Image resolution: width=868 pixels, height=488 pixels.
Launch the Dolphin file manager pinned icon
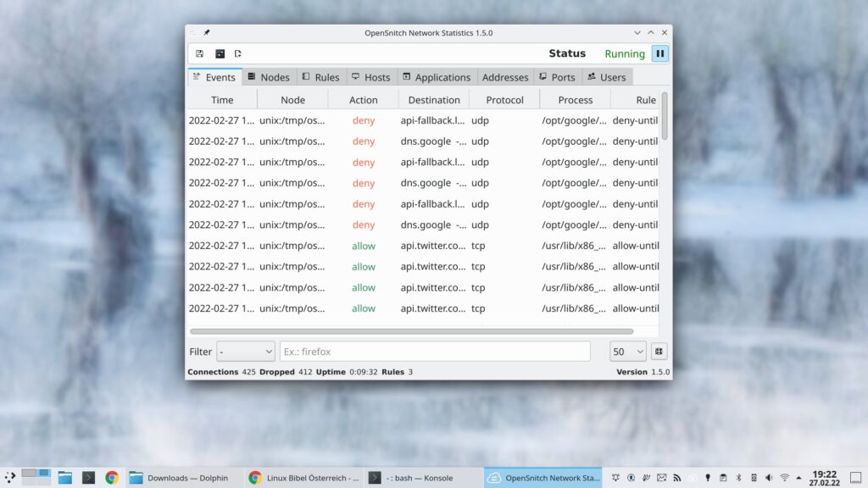pyautogui.click(x=64, y=478)
